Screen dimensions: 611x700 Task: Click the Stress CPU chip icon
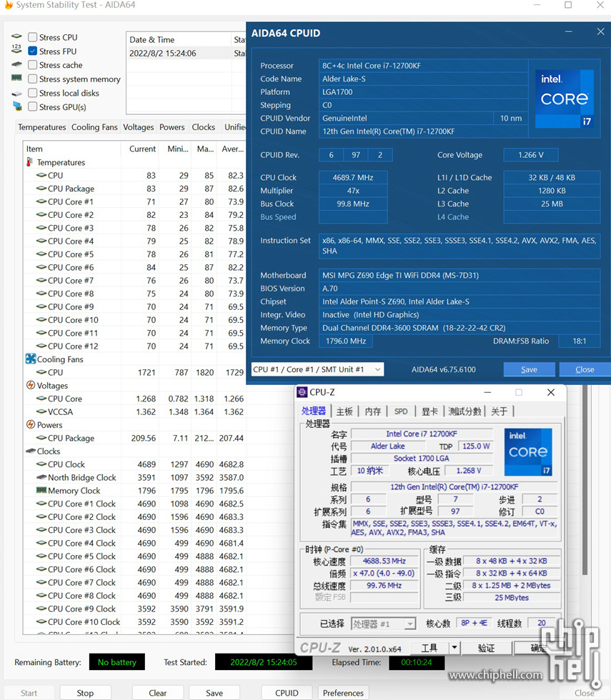[x=16, y=36]
